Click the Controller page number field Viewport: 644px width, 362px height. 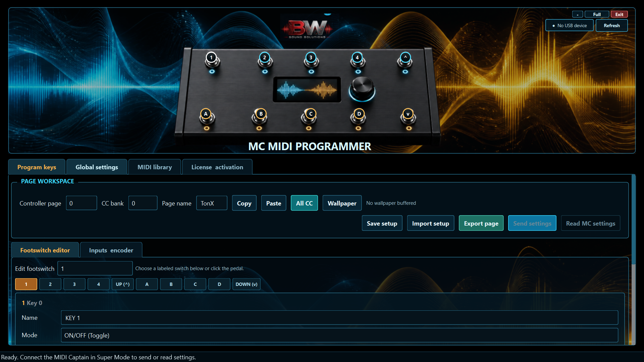(82, 203)
